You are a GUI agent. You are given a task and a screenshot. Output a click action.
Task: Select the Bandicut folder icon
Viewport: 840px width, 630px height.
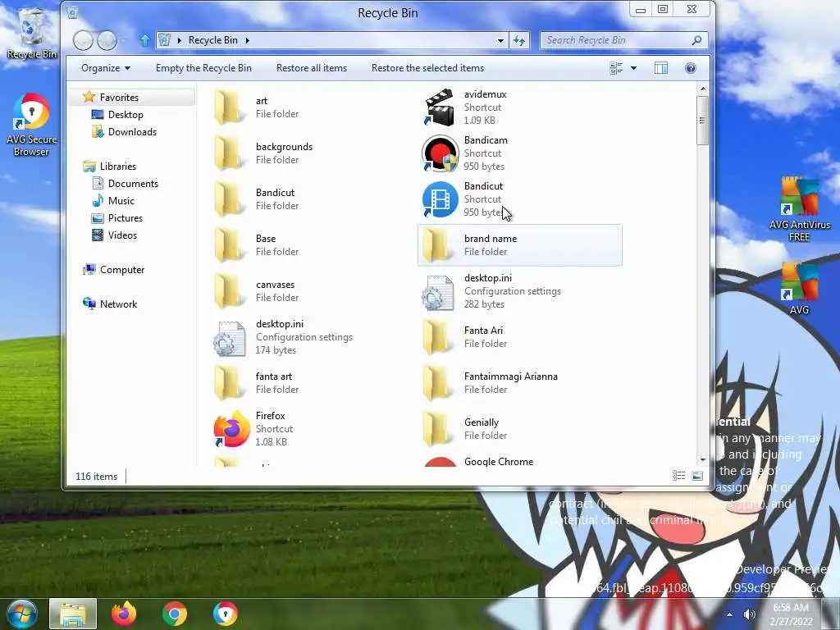click(x=230, y=199)
